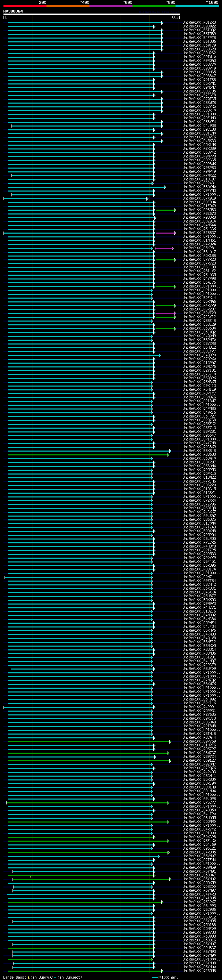Select the UniRef100_Q75CY7 label

pos(199,803)
